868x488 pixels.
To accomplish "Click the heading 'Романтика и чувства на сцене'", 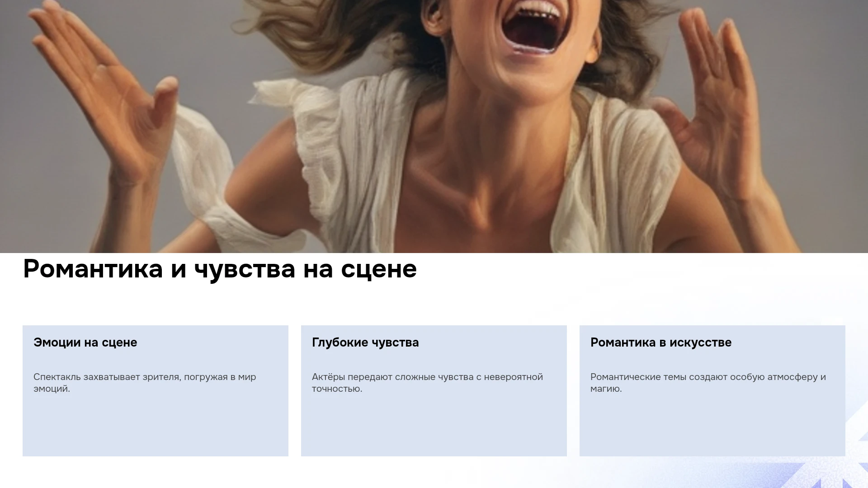I will (x=220, y=269).
